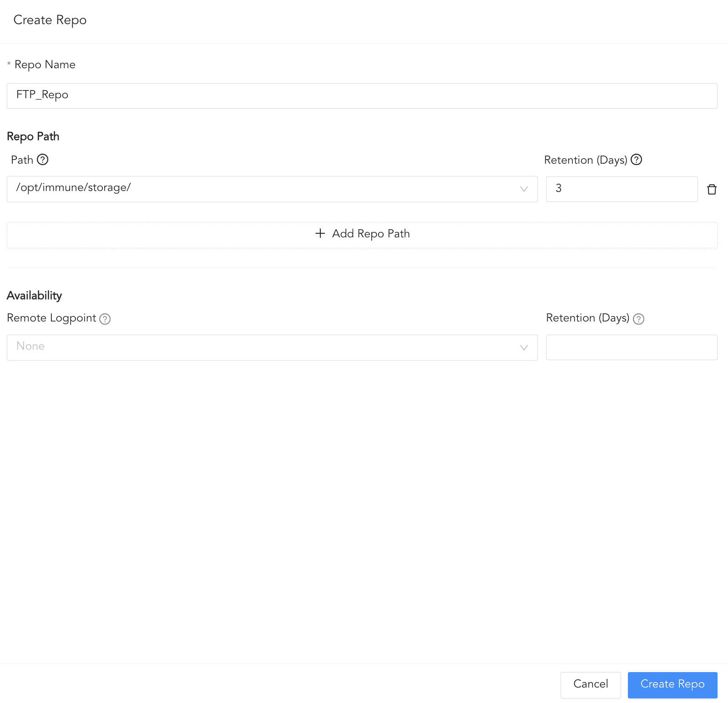Click the Availability section heading
The width and height of the screenshot is (728, 703).
tap(35, 296)
